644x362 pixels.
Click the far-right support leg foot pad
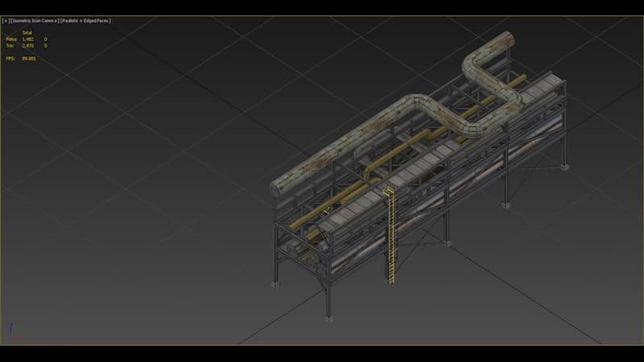pos(564,167)
